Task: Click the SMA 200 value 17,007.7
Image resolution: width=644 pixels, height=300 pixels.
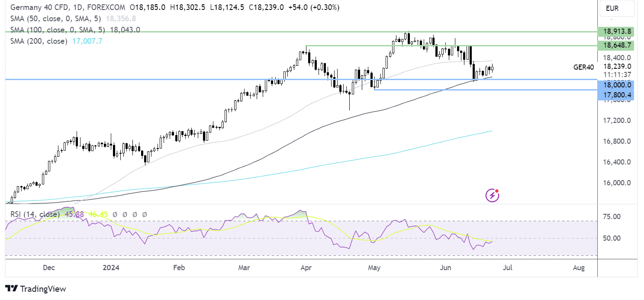Action: point(88,41)
